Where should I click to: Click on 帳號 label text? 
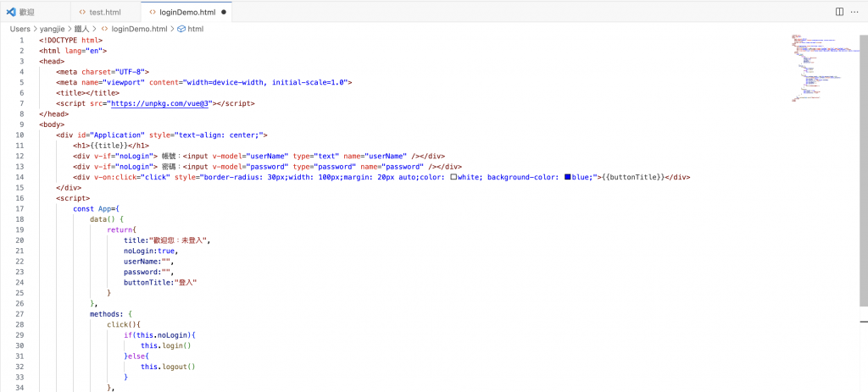[x=170, y=156]
